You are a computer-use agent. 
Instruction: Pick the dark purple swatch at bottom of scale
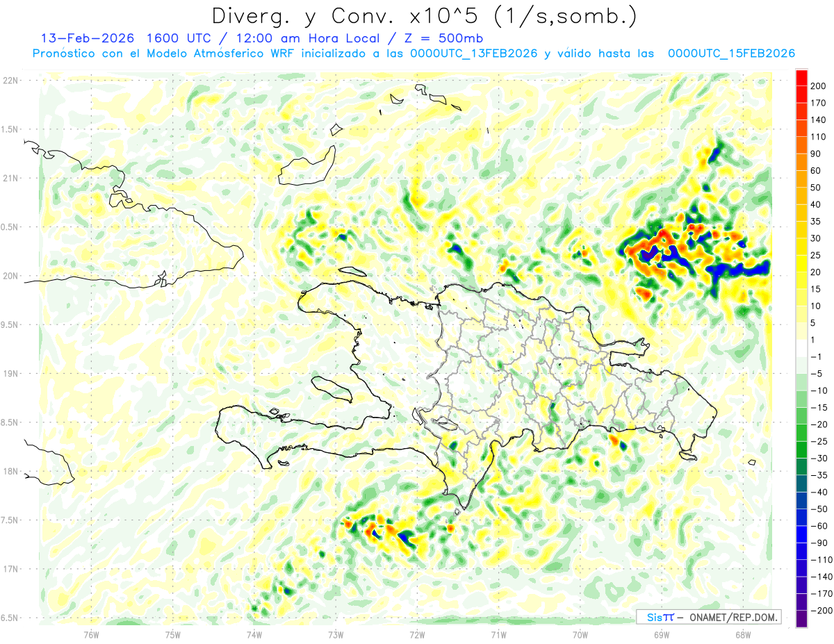coord(801,619)
